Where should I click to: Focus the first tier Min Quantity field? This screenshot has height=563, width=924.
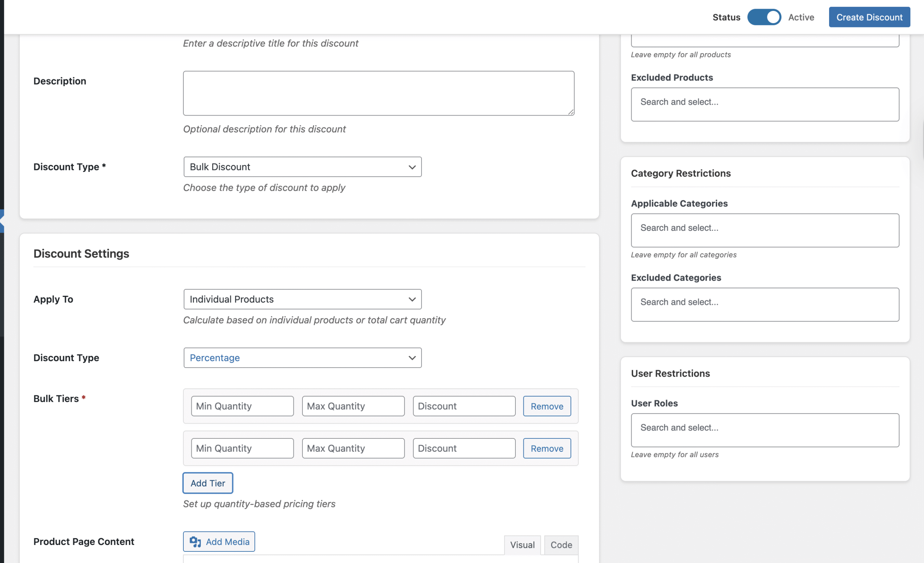[x=242, y=406]
